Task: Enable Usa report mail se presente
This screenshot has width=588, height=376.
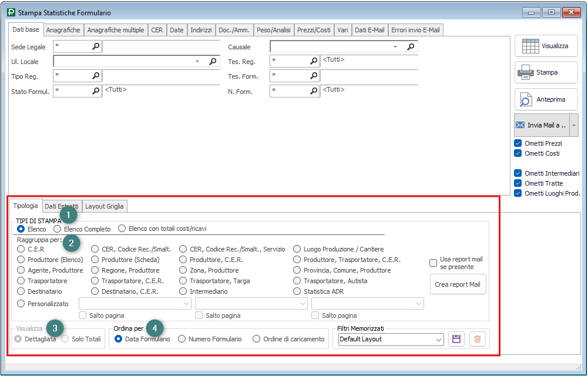Action: pyautogui.click(x=434, y=263)
